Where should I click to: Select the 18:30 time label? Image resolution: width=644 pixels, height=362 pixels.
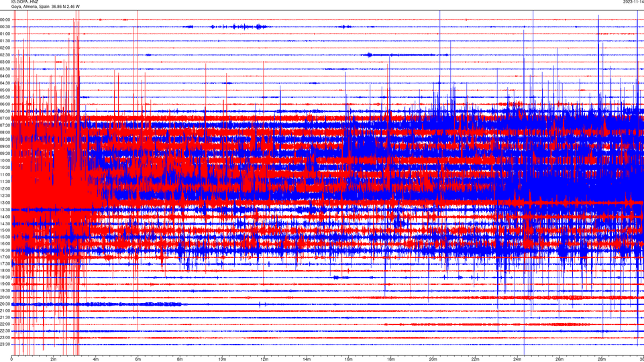(x=5, y=277)
